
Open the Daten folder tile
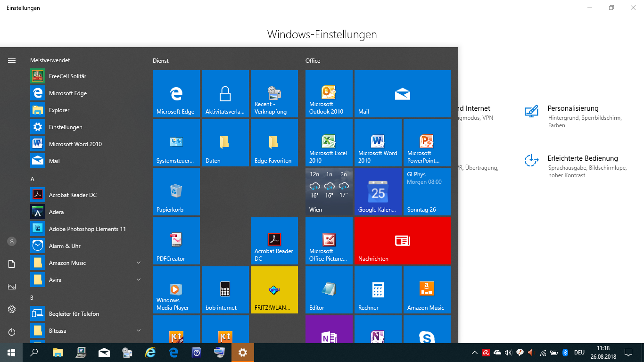click(225, 143)
